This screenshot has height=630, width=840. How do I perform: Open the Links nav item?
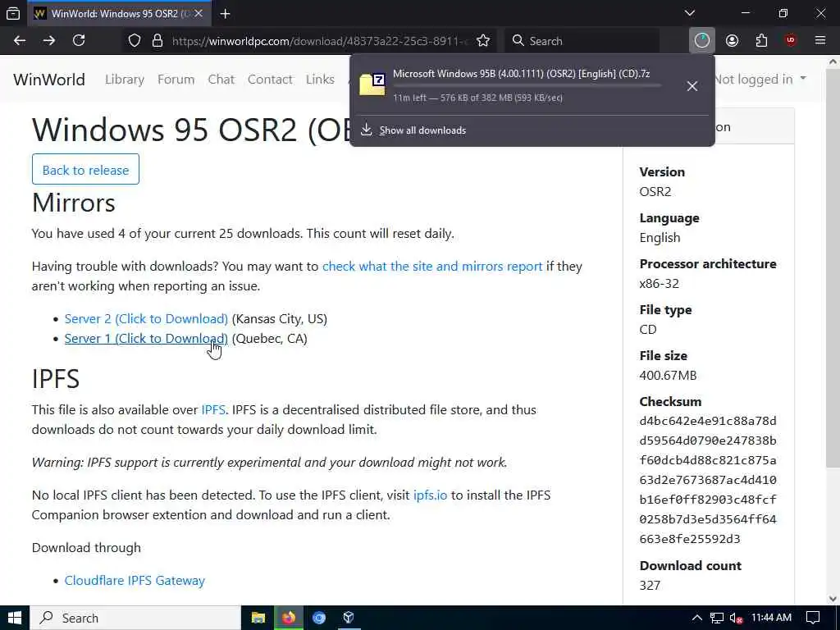(321, 80)
